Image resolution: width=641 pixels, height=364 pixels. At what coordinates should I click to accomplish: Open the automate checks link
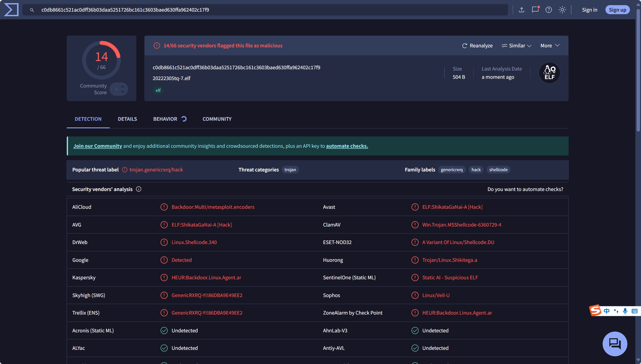point(347,146)
